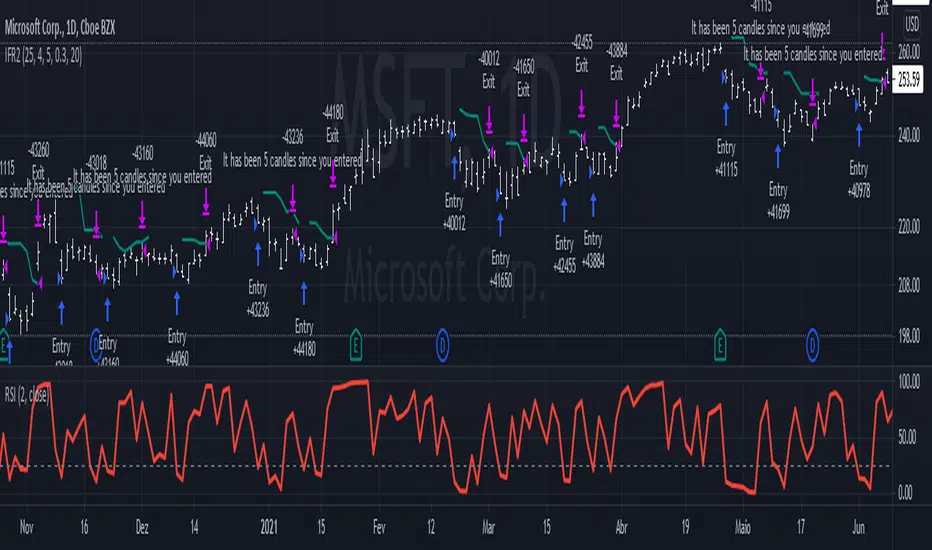Image resolution: width=932 pixels, height=550 pixels.
Task: Click the 220.00 price axis label
Action: (x=909, y=227)
